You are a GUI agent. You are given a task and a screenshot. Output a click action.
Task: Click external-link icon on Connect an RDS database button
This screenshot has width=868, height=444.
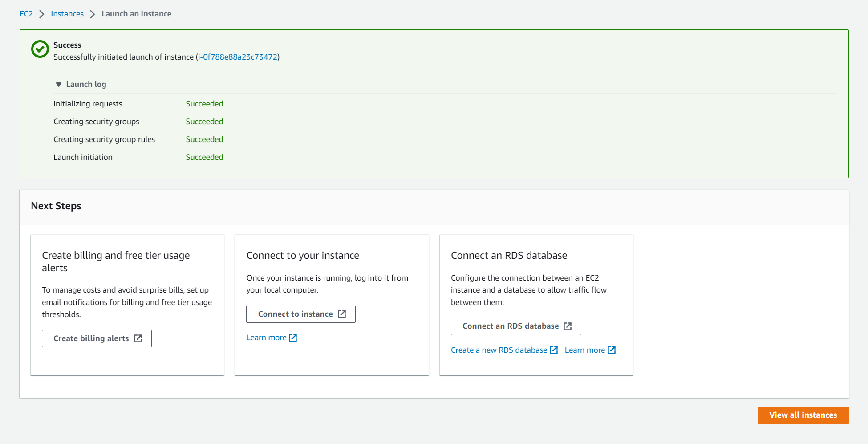point(568,326)
